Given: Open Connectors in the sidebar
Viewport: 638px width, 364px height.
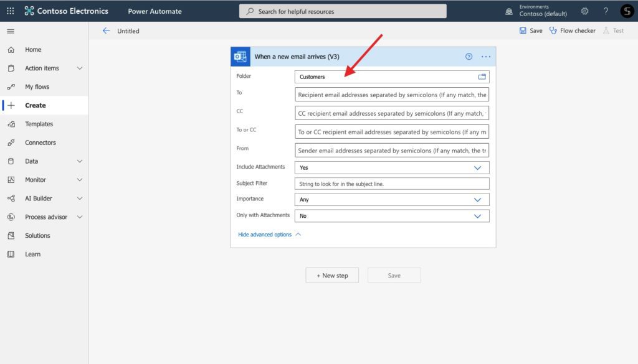Looking at the screenshot, I should 40,142.
